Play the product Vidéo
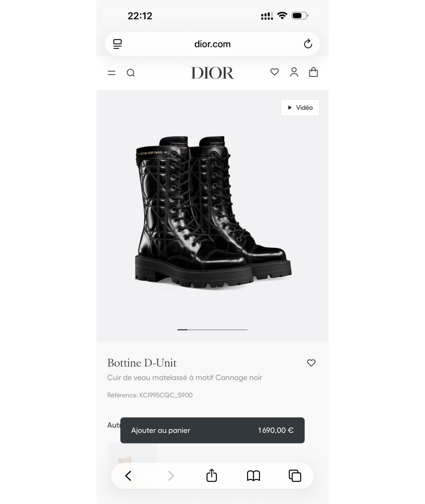Screen dimensions: 425x504 pyautogui.click(x=300, y=107)
